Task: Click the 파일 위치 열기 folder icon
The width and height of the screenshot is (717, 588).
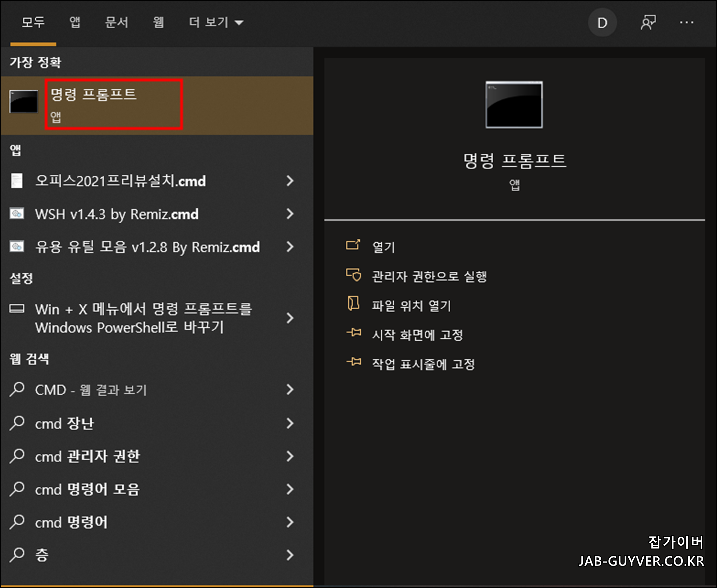Action: click(x=353, y=303)
